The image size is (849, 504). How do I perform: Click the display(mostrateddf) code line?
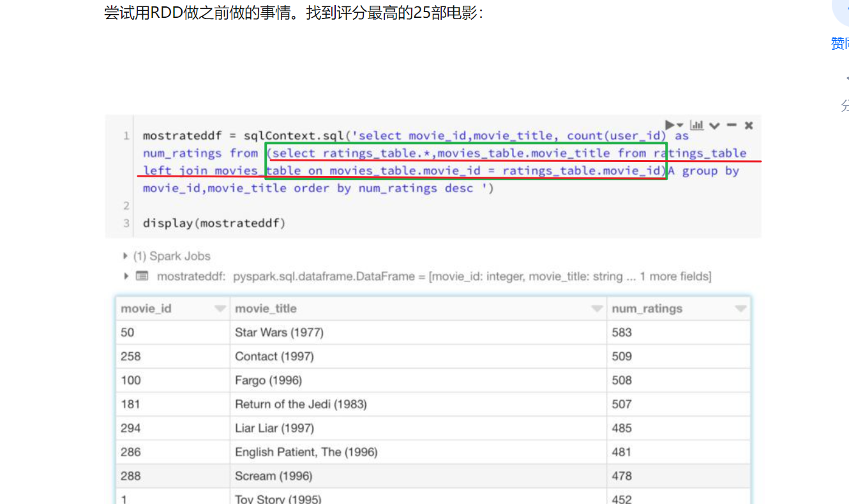[214, 223]
